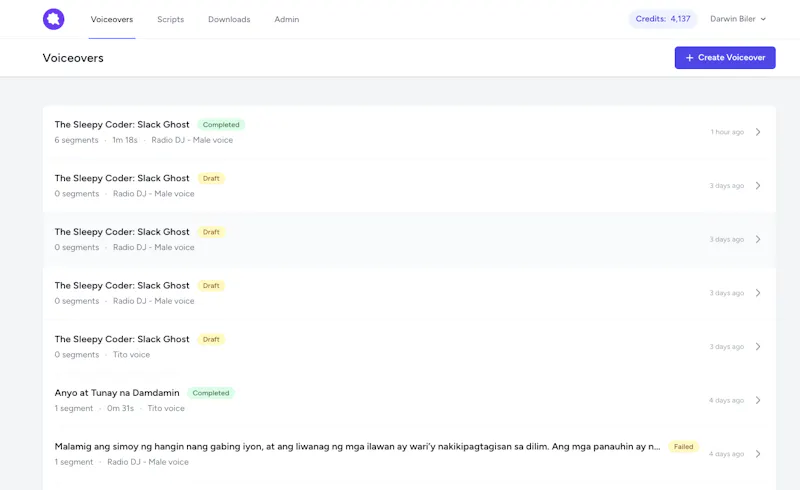The height and width of the screenshot is (490, 800).
Task: Click '6 segments' text
Action: (77, 140)
